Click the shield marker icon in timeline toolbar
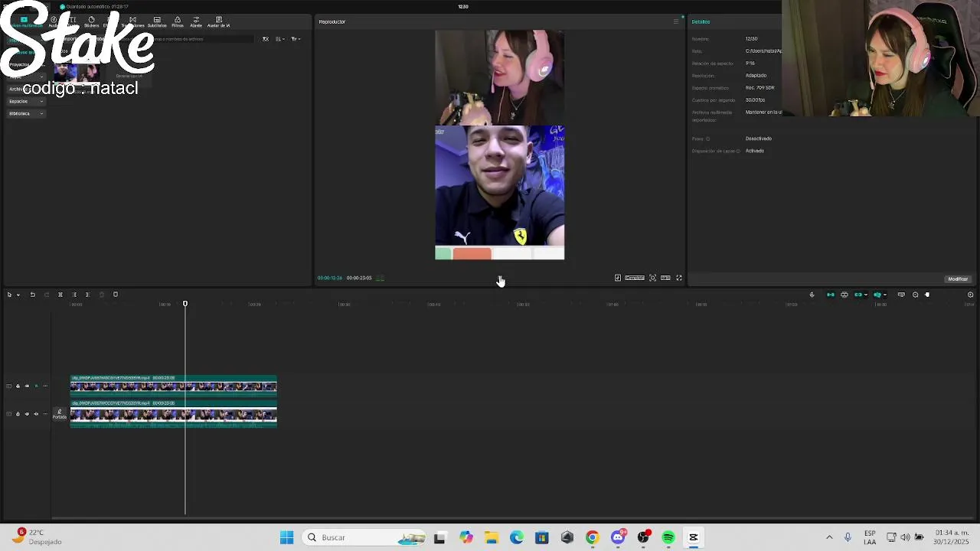 (116, 295)
